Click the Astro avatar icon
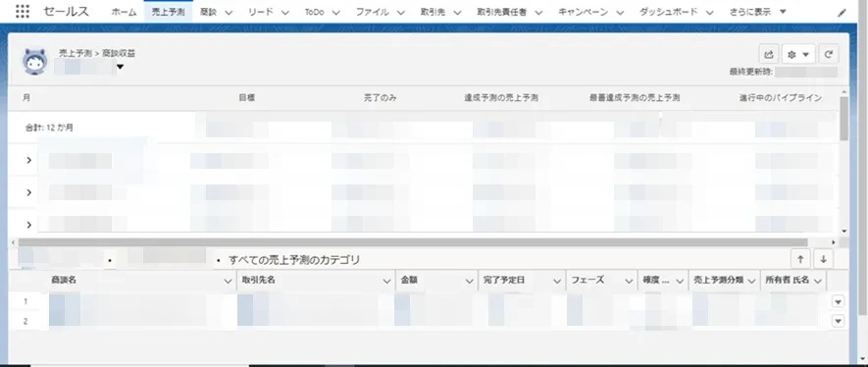The width and height of the screenshot is (868, 367). coord(35,61)
